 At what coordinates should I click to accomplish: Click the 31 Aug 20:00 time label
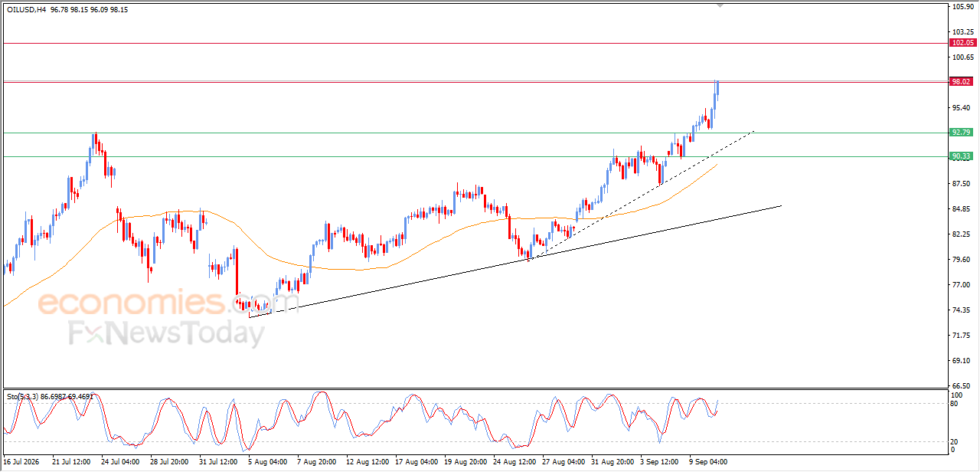click(x=611, y=462)
